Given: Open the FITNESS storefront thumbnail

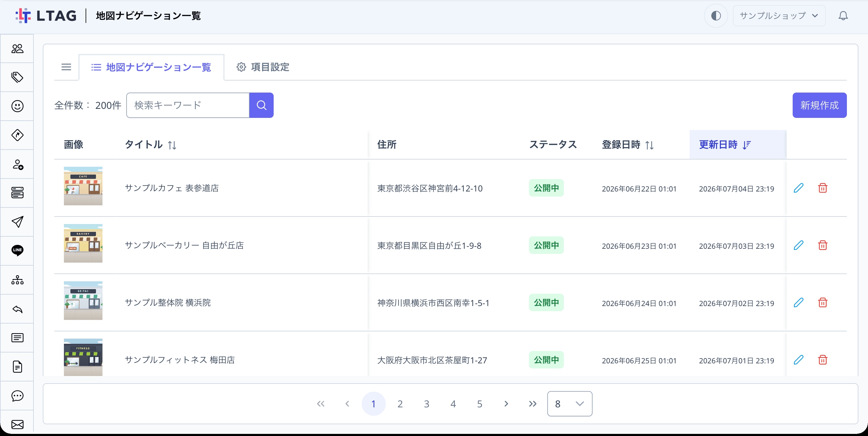Looking at the screenshot, I should pyautogui.click(x=83, y=357).
